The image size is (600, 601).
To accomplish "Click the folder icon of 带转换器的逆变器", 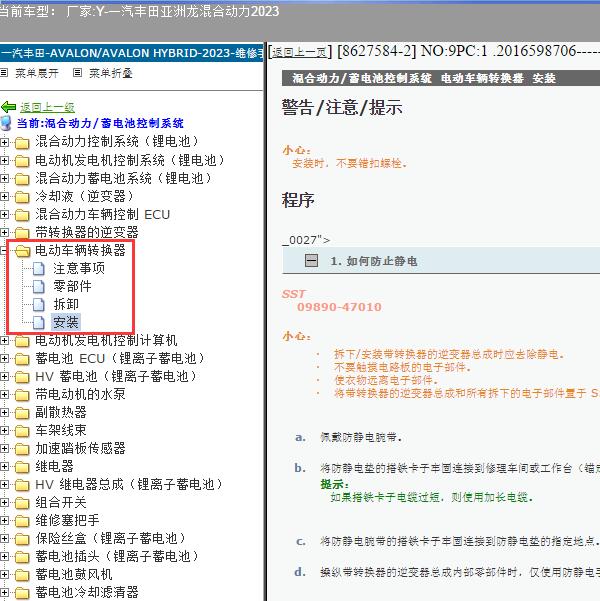I will click(x=22, y=233).
